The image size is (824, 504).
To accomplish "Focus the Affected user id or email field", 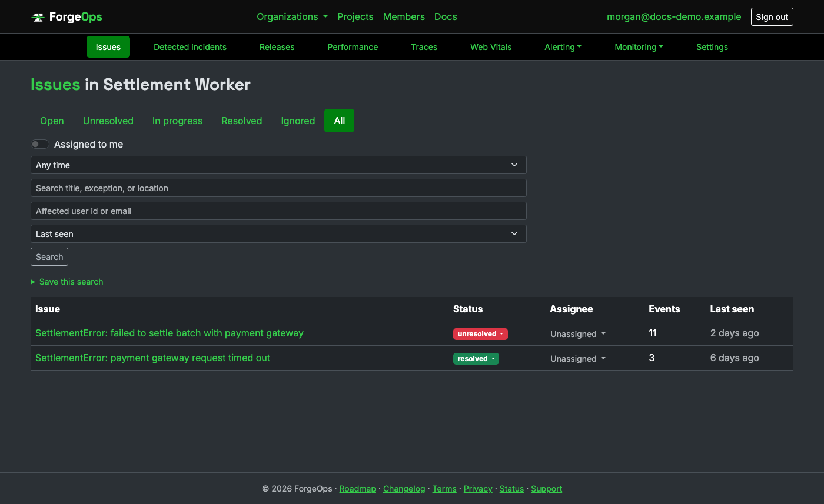I will (x=278, y=211).
